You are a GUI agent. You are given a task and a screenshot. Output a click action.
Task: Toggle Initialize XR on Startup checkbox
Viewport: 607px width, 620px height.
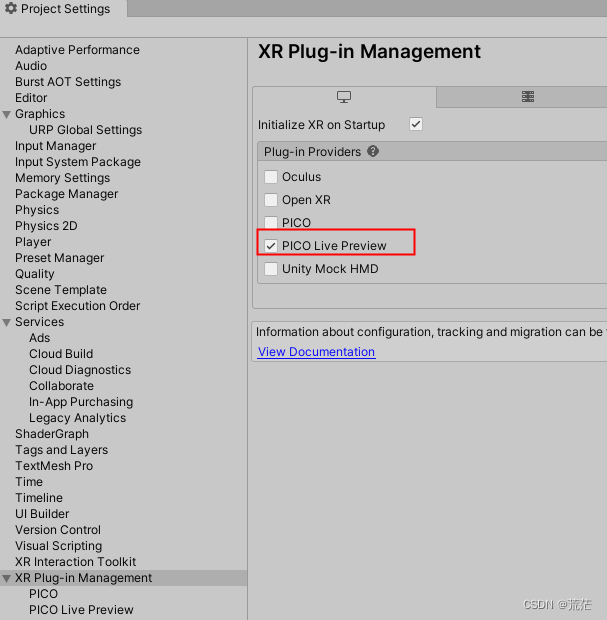coord(416,124)
